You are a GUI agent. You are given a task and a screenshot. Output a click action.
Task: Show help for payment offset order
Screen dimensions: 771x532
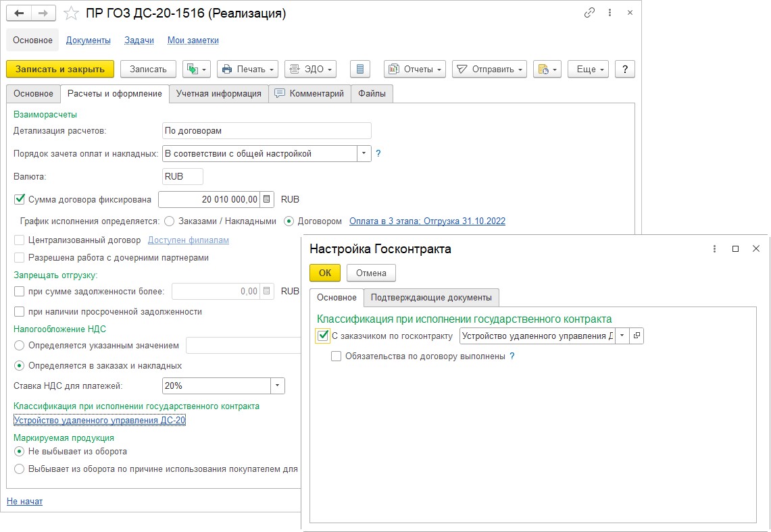click(378, 153)
